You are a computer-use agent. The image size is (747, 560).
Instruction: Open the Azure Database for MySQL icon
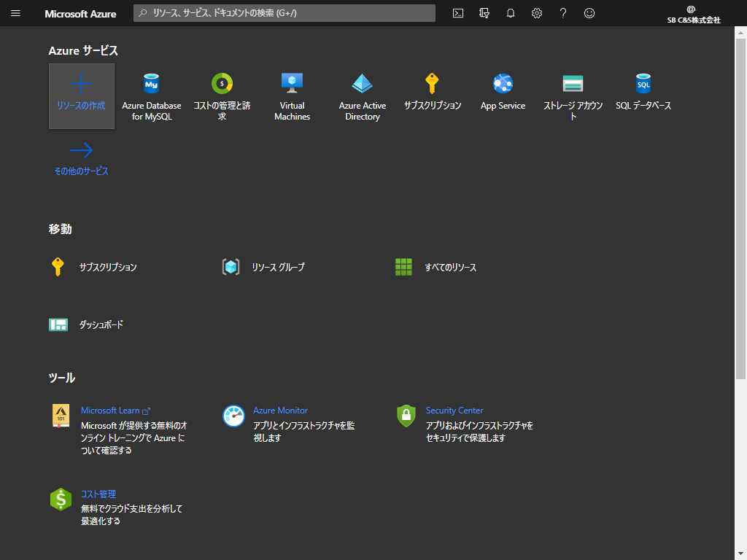[152, 84]
